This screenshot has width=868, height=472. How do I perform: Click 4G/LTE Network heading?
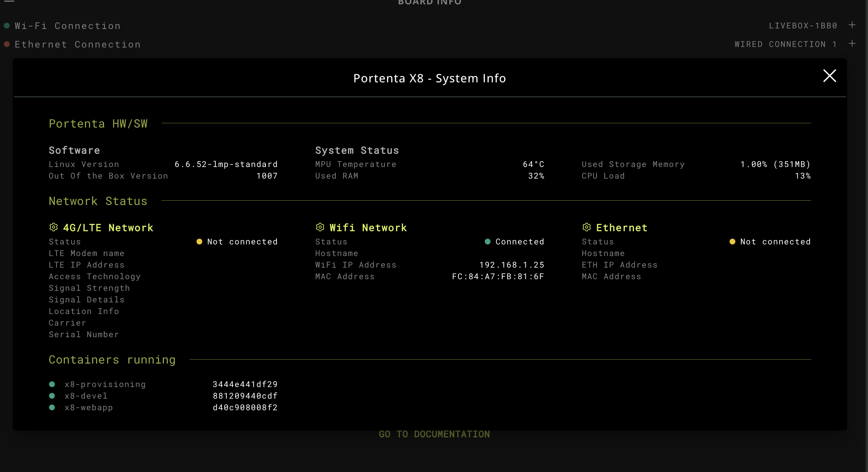tap(108, 228)
